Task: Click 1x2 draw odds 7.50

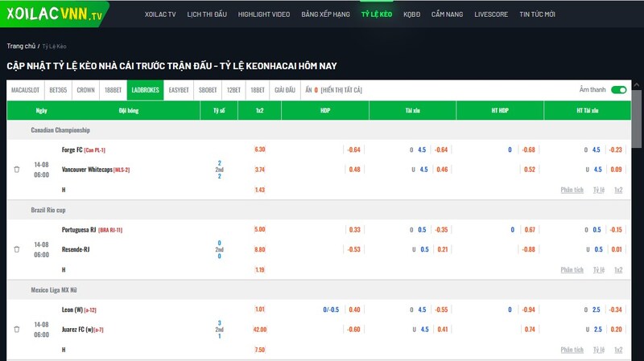Action: click(x=259, y=350)
